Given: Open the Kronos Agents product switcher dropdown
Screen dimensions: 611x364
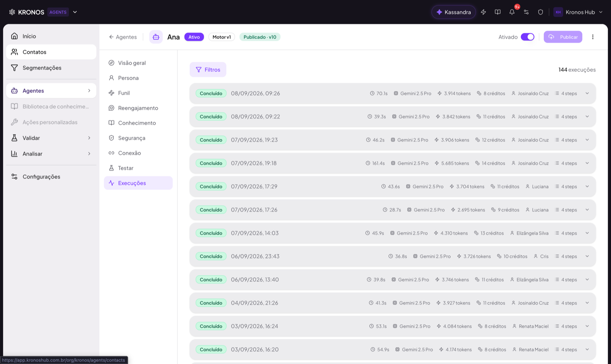Looking at the screenshot, I should (x=75, y=12).
